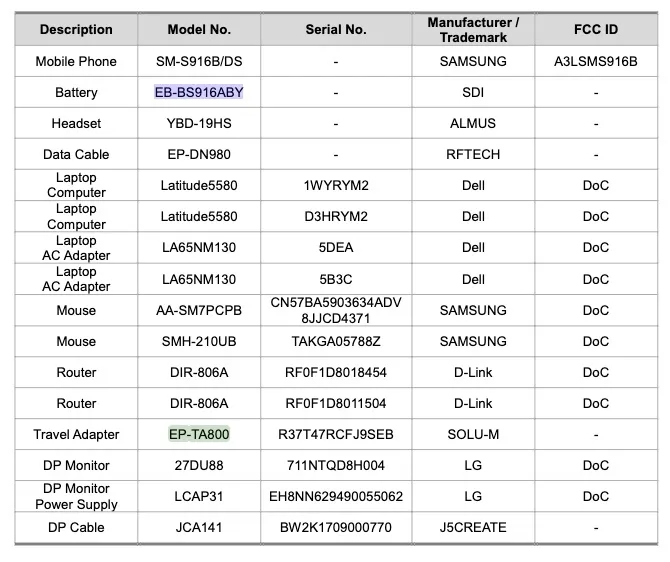Click the highlighted EP-TA800 model cell
The image size is (670, 562).
click(199, 434)
